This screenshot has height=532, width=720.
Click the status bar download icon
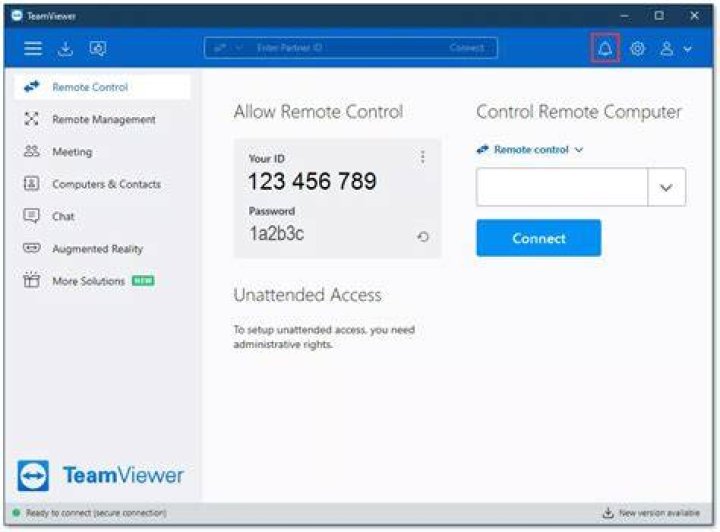click(x=608, y=512)
